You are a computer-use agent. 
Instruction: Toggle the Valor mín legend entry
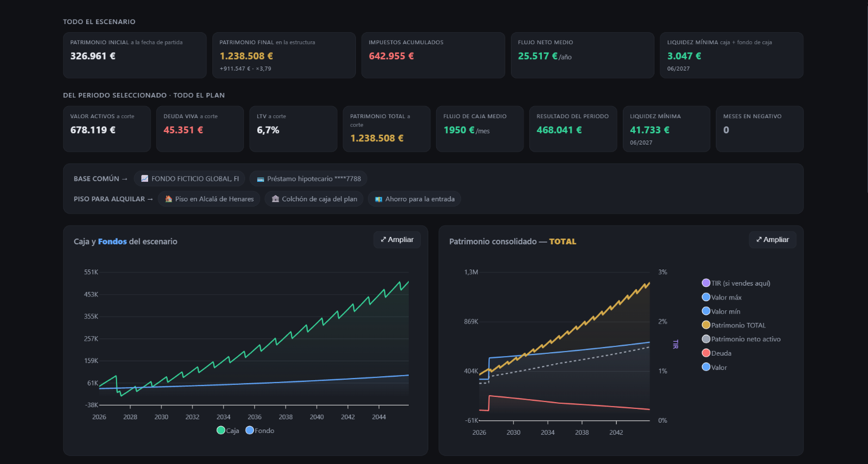click(x=721, y=311)
